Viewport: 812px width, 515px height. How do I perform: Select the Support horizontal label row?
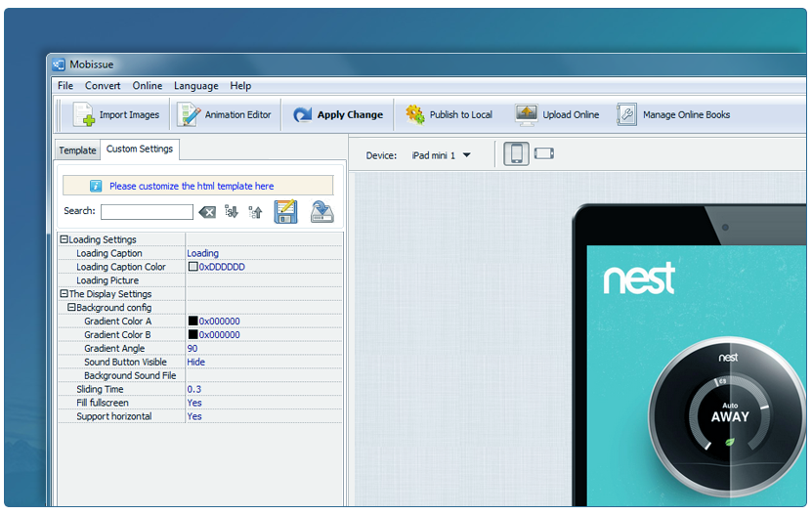tap(114, 416)
